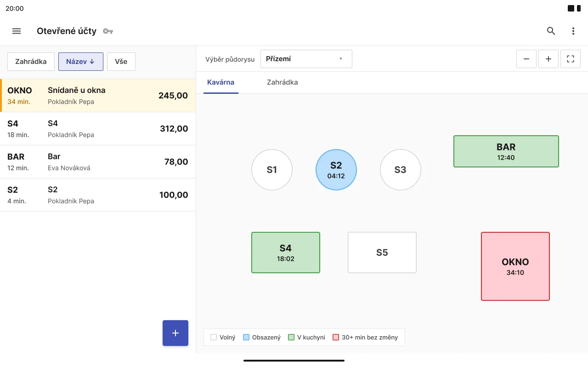Click the Otevřené účty title
588x368 pixels.
67,31
